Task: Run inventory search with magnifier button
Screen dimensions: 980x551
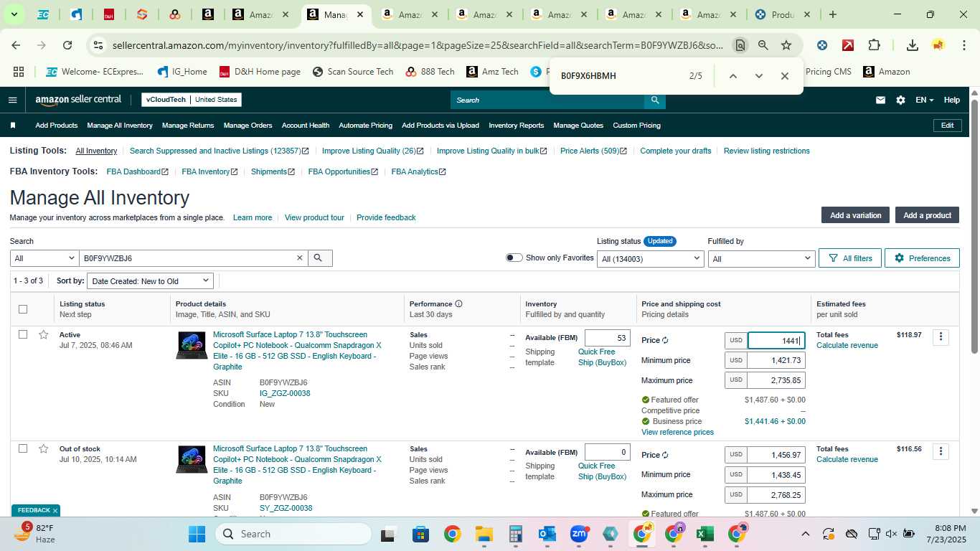Action: tap(320, 258)
